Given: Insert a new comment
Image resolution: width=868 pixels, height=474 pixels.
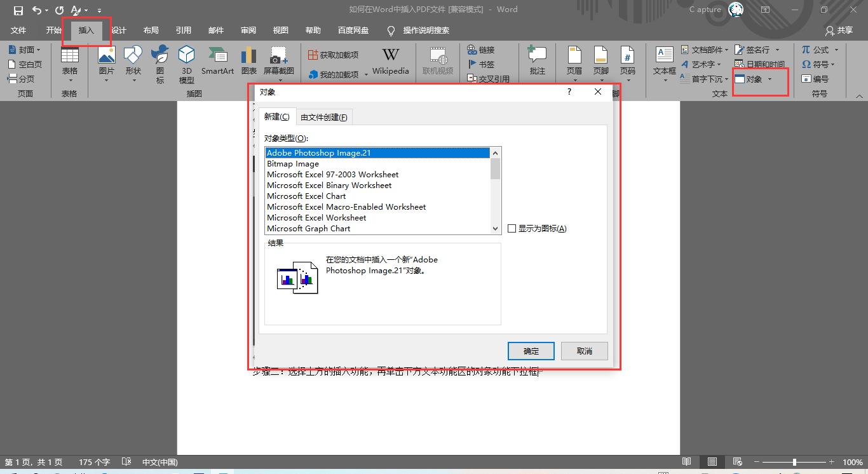Looking at the screenshot, I should tap(537, 62).
